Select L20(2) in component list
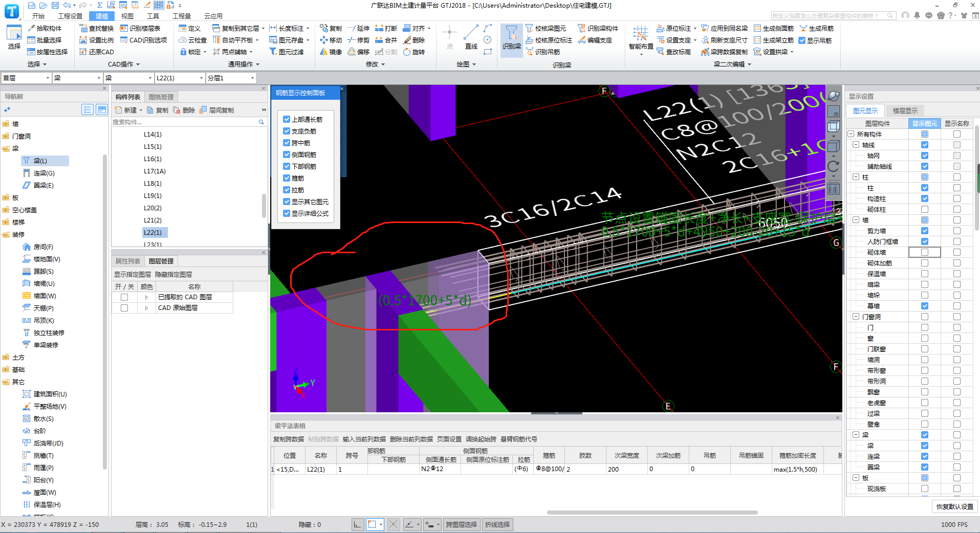Screen dimensions: 980x533 [153, 208]
